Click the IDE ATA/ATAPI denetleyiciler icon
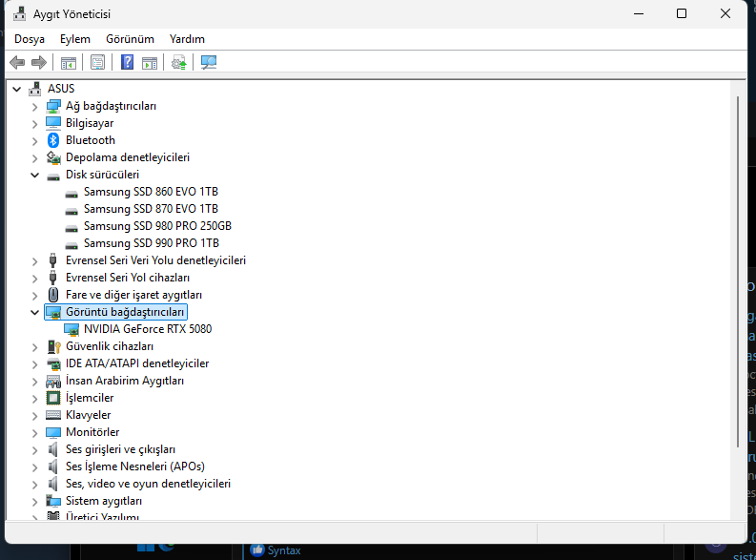Screen dimensions: 756x560 tap(53, 363)
